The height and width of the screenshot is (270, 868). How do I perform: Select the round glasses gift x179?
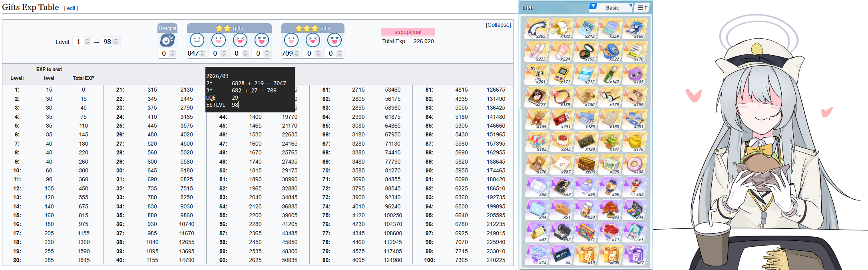point(611,97)
